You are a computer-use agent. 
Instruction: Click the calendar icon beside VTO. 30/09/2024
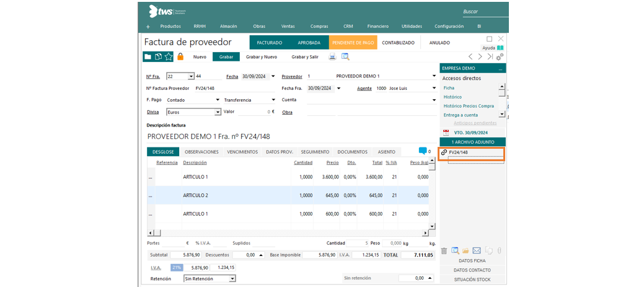click(x=446, y=133)
